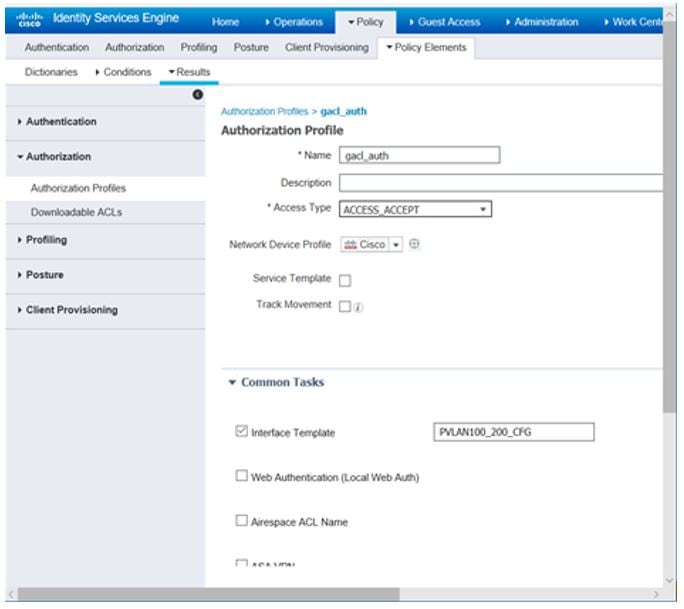
Task: Click the Identity Services Engine title
Action: (116, 18)
